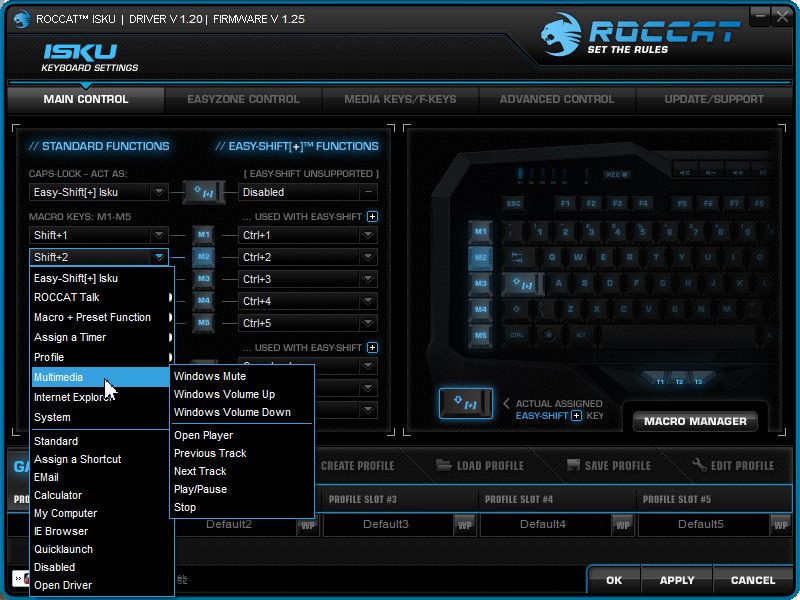Image resolution: width=800 pixels, height=600 pixels.
Task: Open the Macro Manager
Action: tap(695, 421)
